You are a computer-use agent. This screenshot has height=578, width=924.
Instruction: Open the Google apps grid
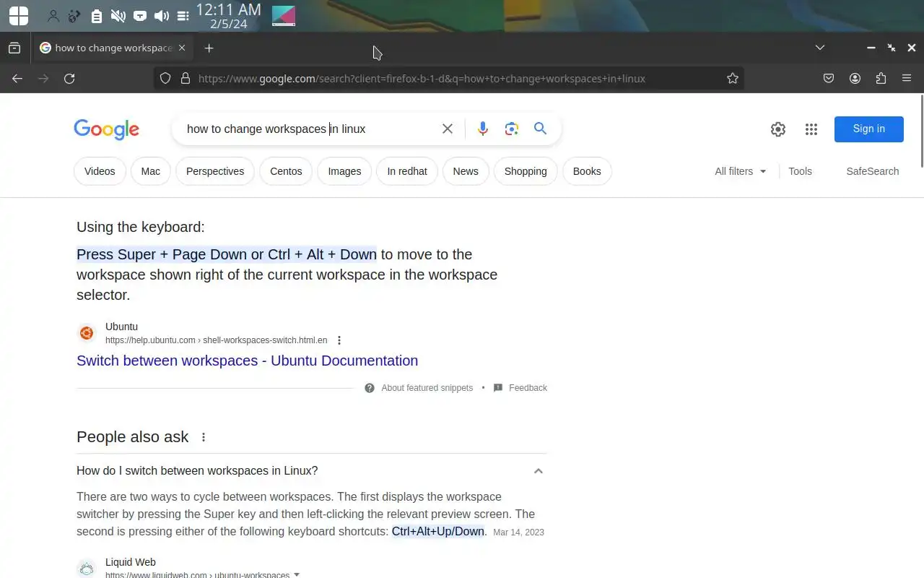[811, 129]
